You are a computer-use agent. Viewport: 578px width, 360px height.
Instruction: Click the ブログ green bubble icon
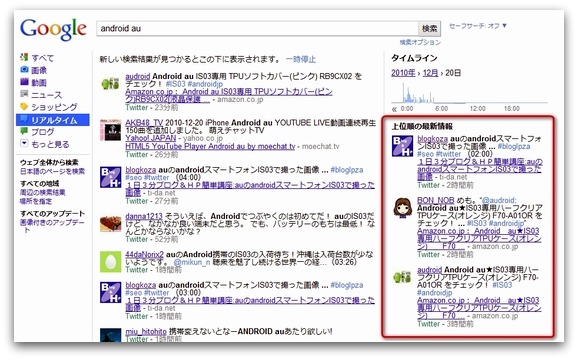pos(24,131)
